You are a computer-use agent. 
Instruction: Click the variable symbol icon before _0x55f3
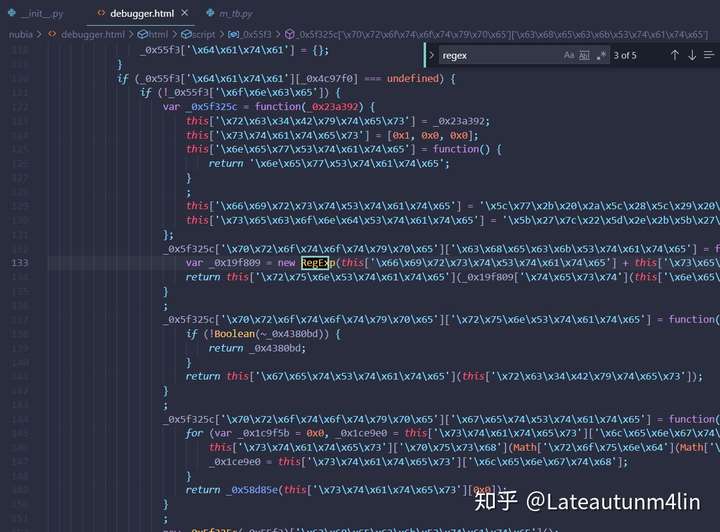[x=234, y=34]
